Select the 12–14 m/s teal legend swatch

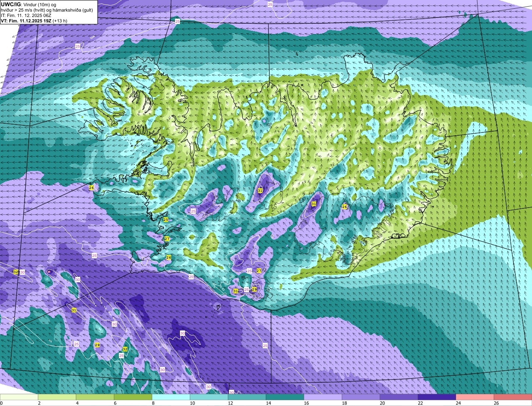tap(247, 397)
